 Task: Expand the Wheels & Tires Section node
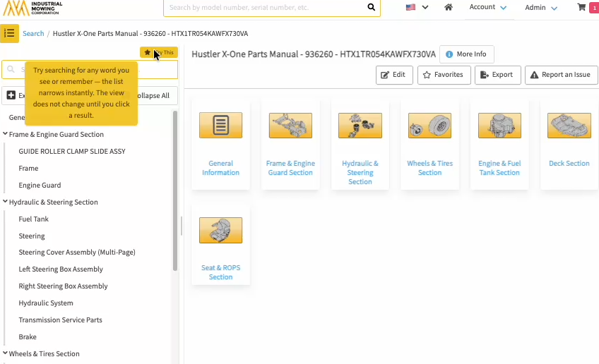[x=6, y=353]
